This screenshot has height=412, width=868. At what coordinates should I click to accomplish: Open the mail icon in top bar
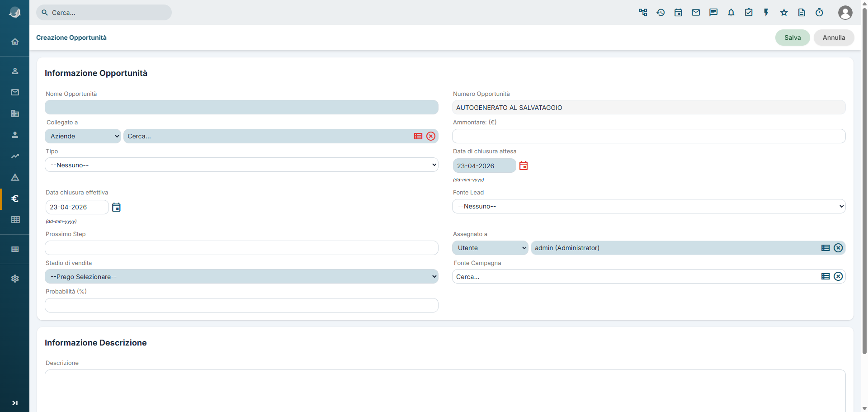pos(696,13)
